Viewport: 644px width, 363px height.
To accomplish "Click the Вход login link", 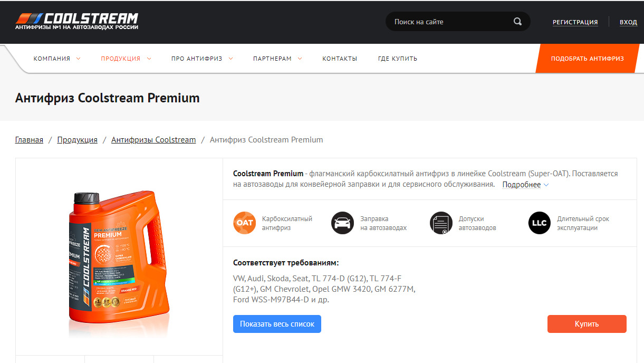I will coord(628,22).
